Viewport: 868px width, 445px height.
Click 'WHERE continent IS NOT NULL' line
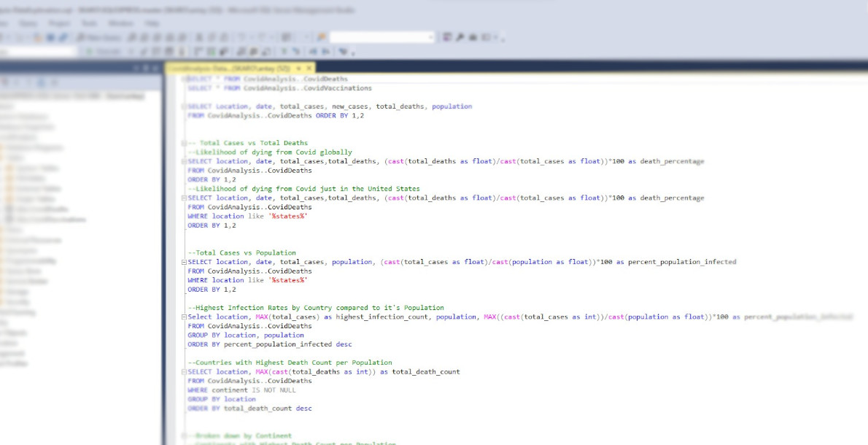coord(242,390)
